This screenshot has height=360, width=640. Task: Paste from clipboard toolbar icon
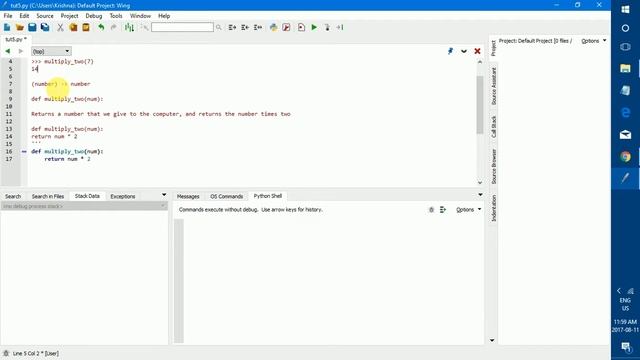86,27
